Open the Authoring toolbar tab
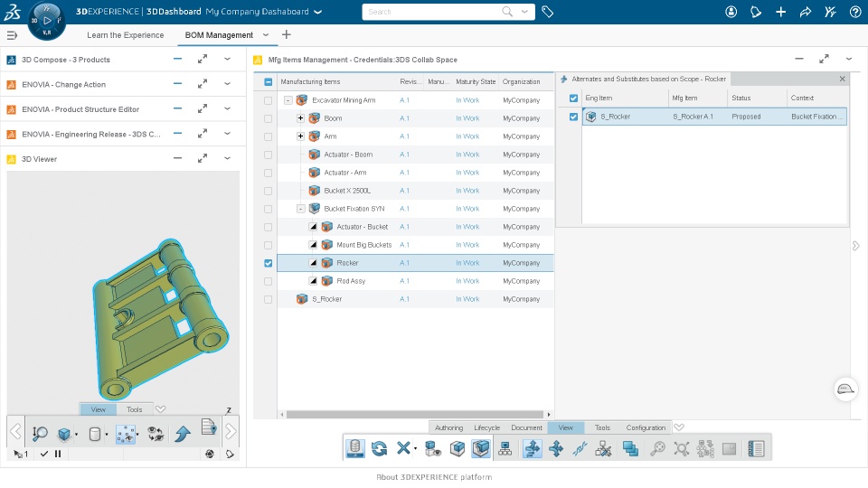This screenshot has width=868, height=488. (x=448, y=427)
